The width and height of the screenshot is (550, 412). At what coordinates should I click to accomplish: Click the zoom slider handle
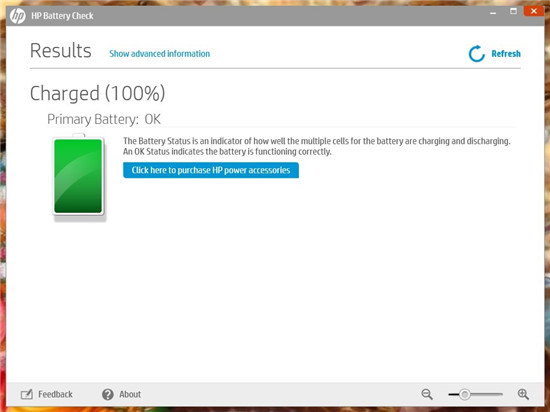tap(464, 394)
